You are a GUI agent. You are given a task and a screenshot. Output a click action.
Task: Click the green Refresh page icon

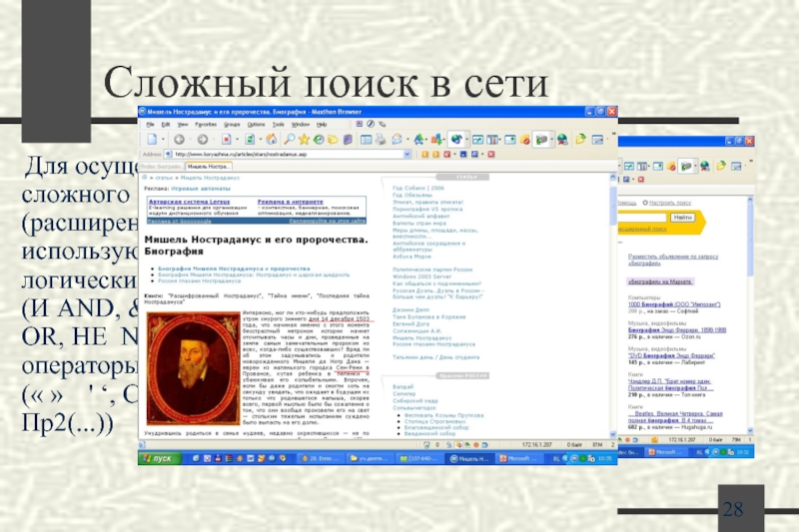pos(250,140)
